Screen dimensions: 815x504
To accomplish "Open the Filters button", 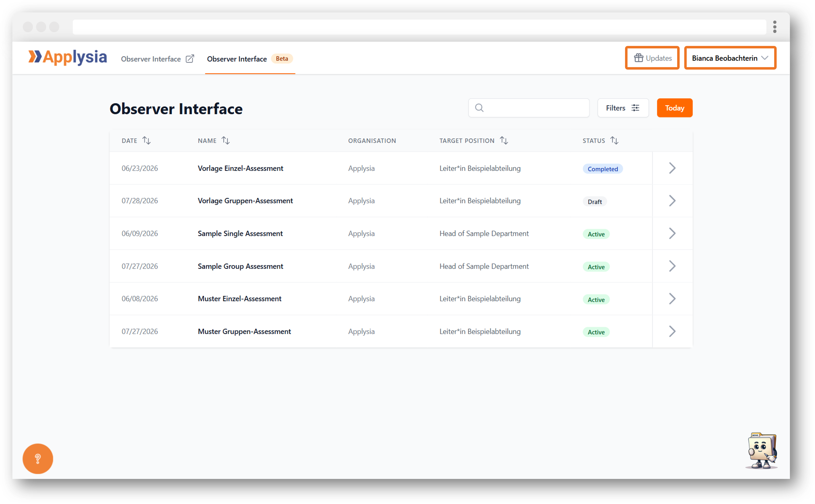I will [x=623, y=108].
